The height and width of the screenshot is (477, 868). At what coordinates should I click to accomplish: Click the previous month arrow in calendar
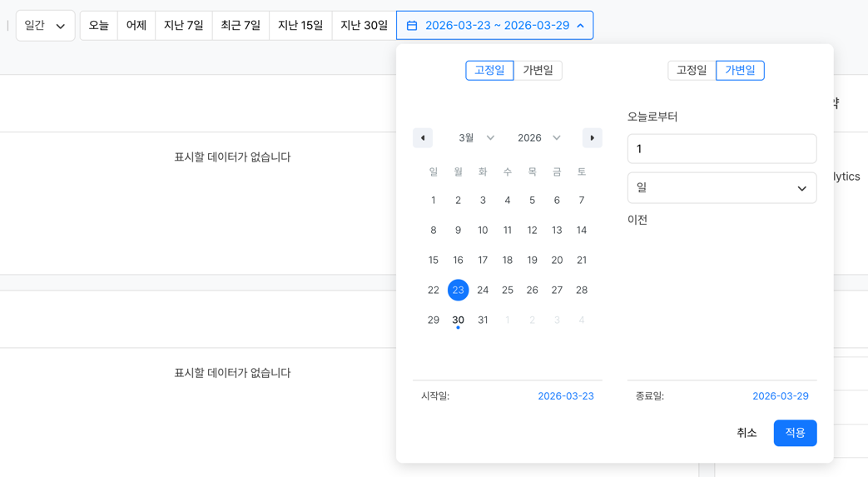coord(423,138)
